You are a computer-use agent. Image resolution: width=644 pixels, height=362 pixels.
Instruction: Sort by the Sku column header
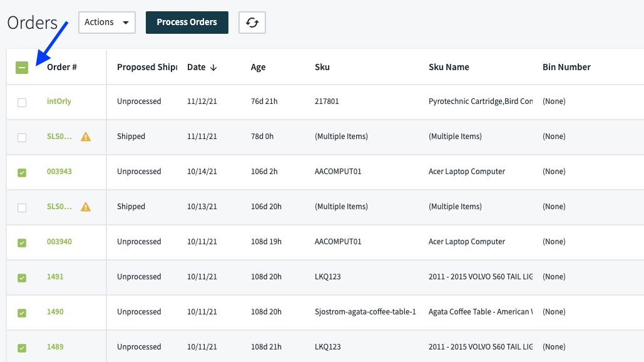tap(321, 66)
